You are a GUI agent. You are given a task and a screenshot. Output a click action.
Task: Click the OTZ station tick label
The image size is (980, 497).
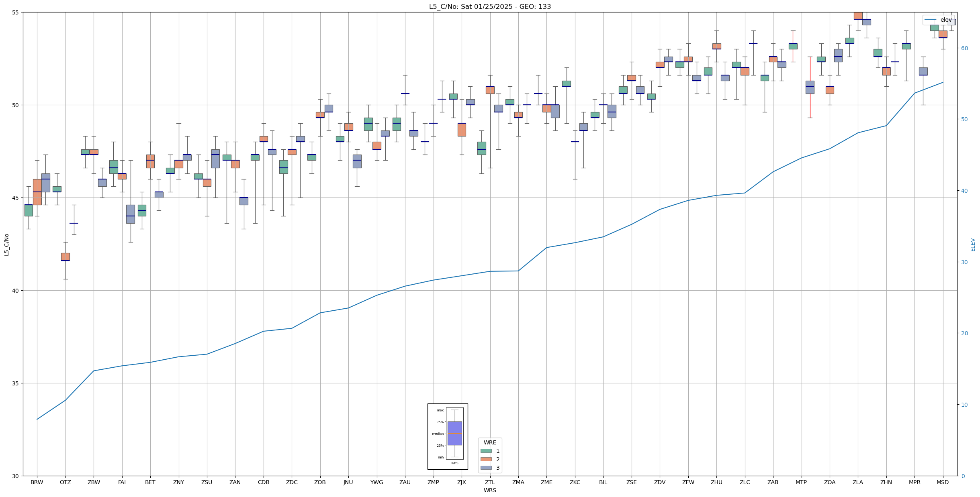click(x=65, y=482)
